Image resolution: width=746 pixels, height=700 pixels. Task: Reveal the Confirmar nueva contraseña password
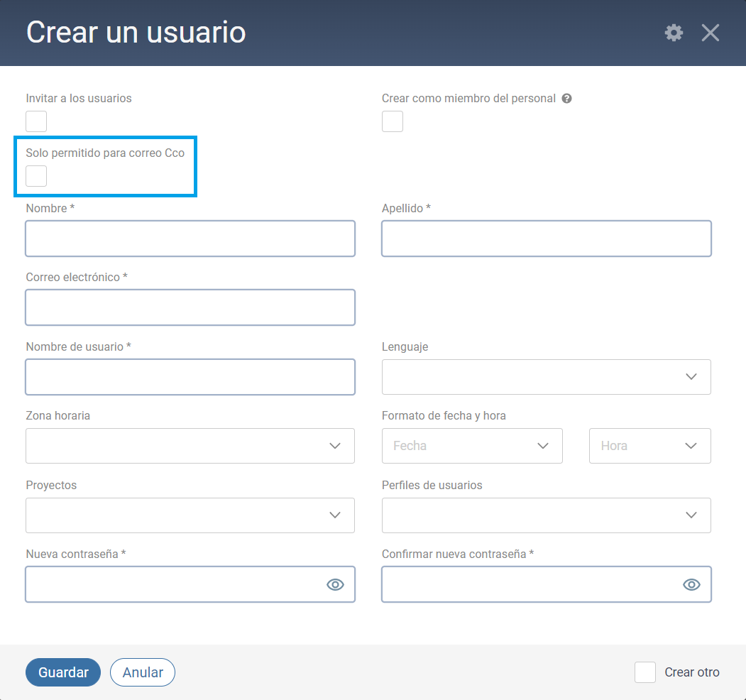click(691, 584)
